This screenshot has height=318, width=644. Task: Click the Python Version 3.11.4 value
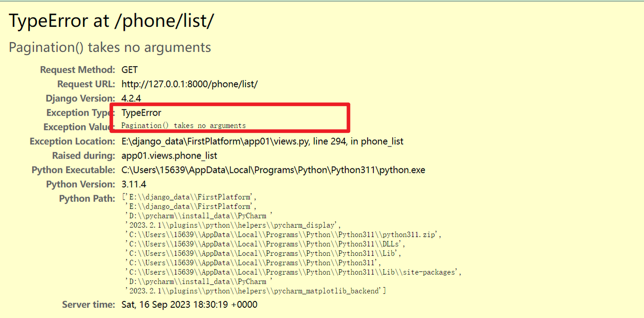(134, 184)
